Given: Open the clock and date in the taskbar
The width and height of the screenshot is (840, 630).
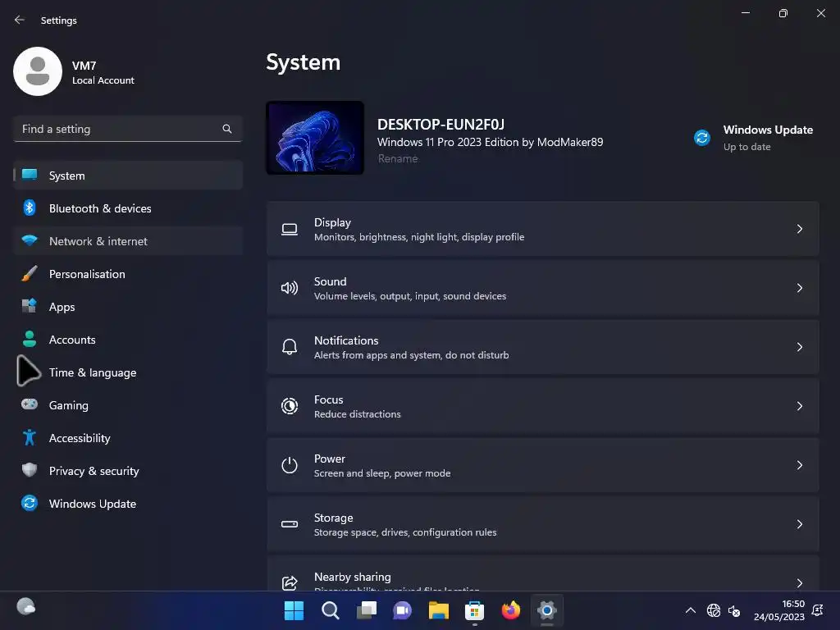Looking at the screenshot, I should coord(779,610).
